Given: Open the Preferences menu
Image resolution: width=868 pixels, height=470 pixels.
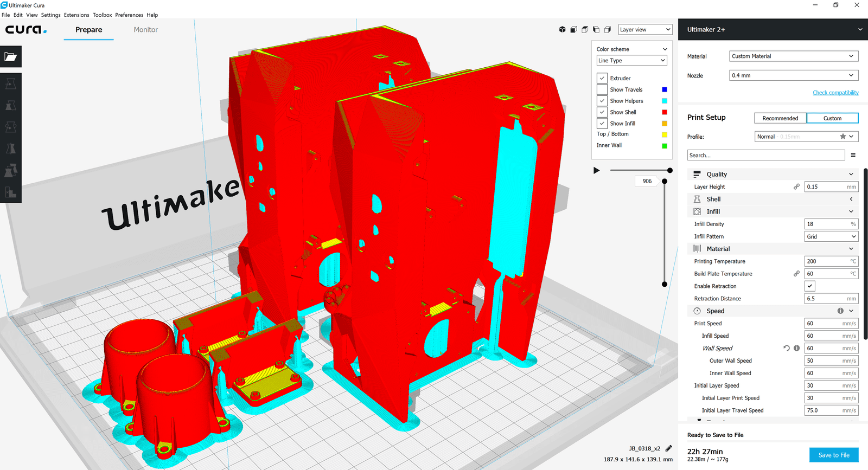Looking at the screenshot, I should point(129,15).
